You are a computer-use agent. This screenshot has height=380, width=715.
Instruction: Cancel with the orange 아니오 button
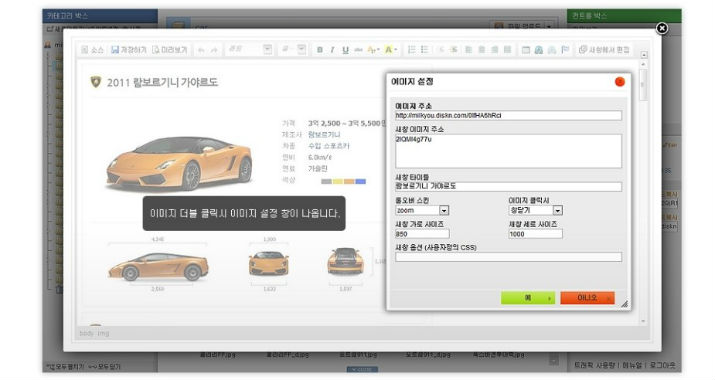(587, 298)
